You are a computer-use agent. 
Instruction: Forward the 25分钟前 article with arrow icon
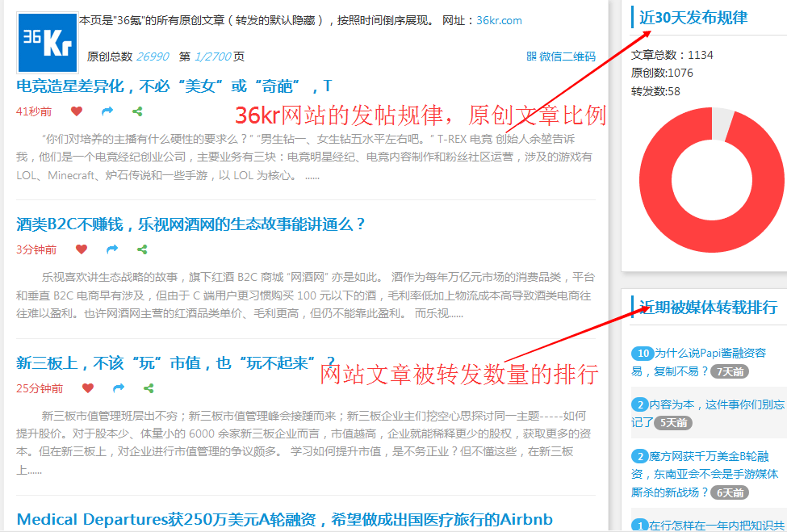click(119, 388)
